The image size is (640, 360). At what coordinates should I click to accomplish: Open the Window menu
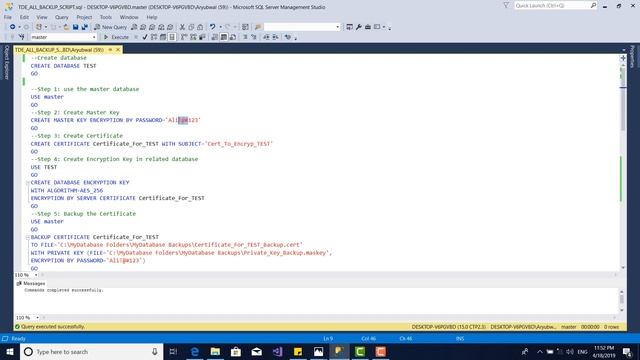point(129,17)
